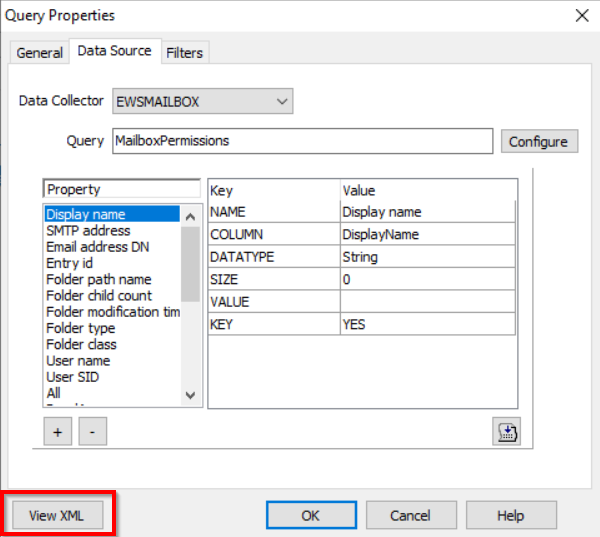Select User name property

click(112, 361)
